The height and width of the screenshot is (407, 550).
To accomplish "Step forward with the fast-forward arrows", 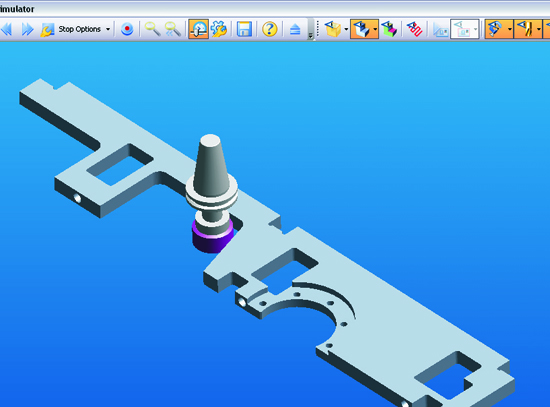I will click(27, 29).
